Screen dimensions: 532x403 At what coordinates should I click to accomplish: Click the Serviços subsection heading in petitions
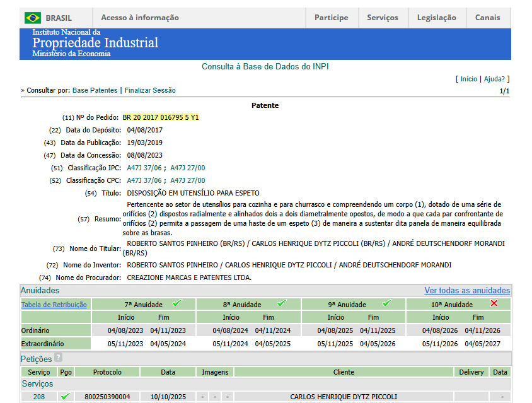point(38,383)
